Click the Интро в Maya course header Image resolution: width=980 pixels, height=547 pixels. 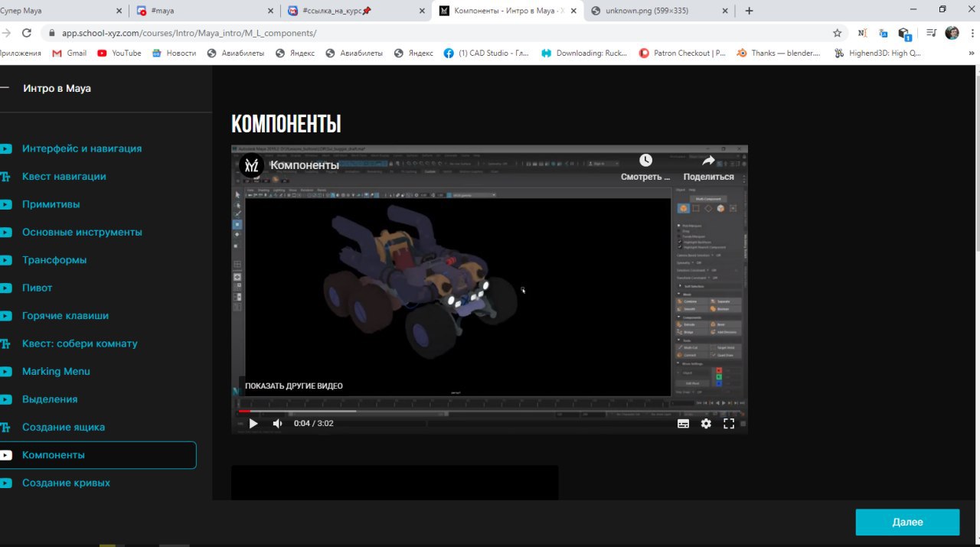tap(57, 88)
